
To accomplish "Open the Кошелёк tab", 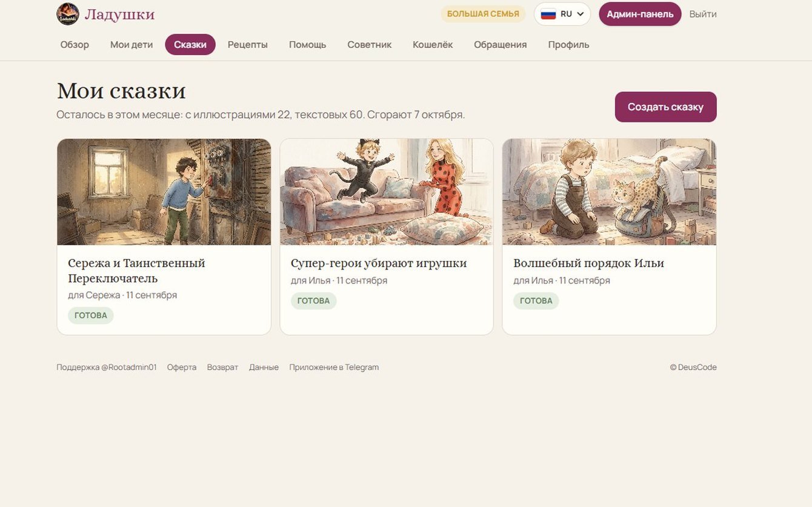I will 433,45.
